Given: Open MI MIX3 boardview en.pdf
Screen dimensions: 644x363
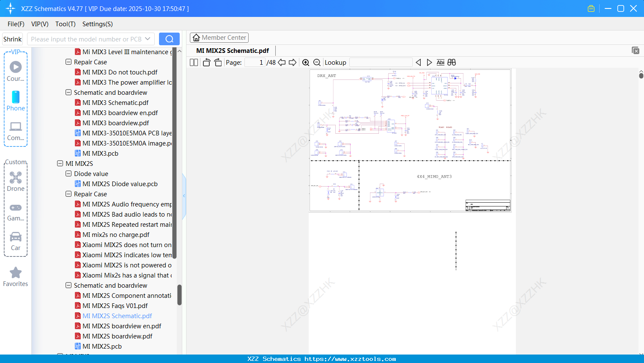Looking at the screenshot, I should [120, 113].
